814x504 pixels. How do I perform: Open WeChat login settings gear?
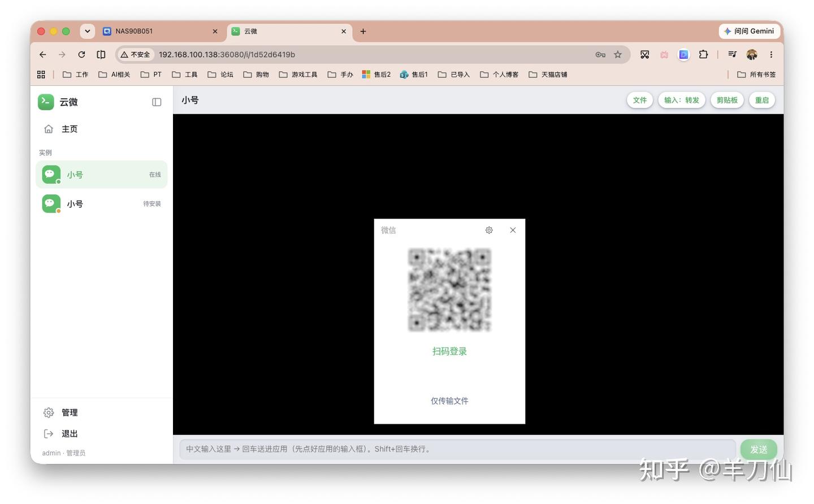(x=489, y=230)
